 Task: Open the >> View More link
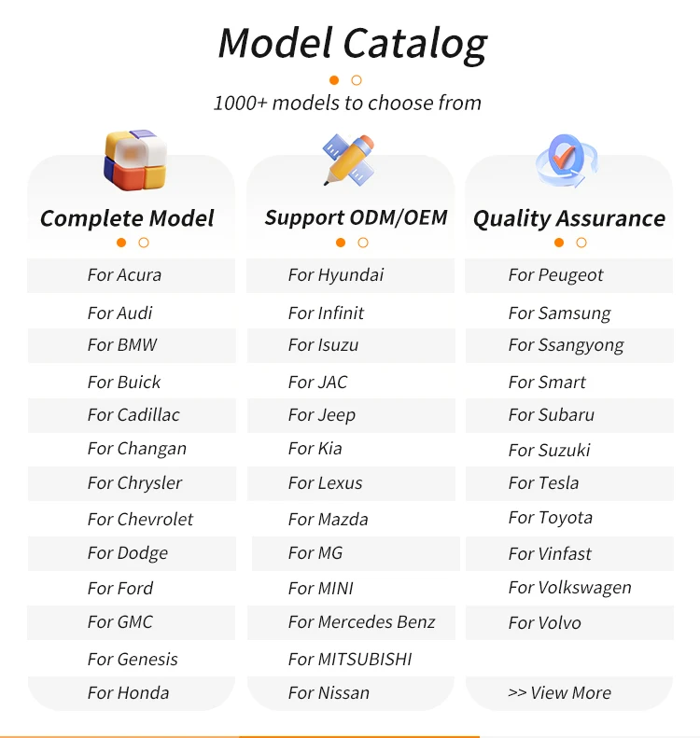(559, 692)
